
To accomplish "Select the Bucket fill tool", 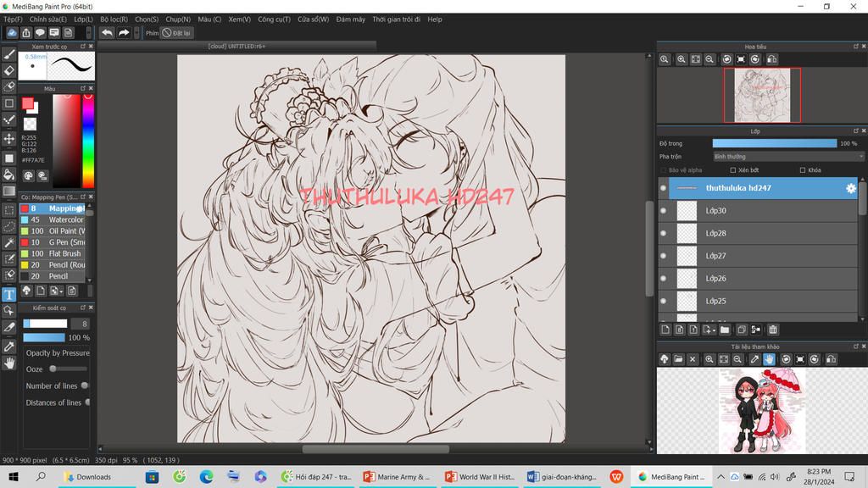I will tap(8, 175).
